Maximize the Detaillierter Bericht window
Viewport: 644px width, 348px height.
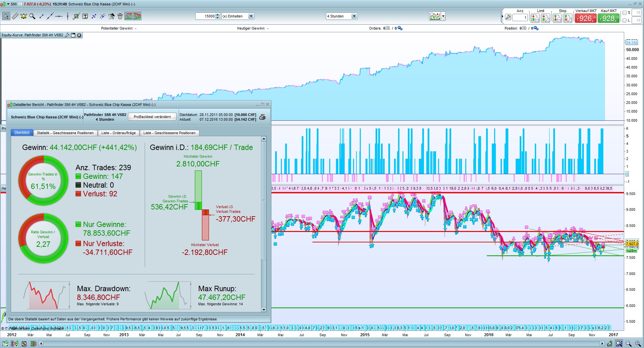pos(262,105)
